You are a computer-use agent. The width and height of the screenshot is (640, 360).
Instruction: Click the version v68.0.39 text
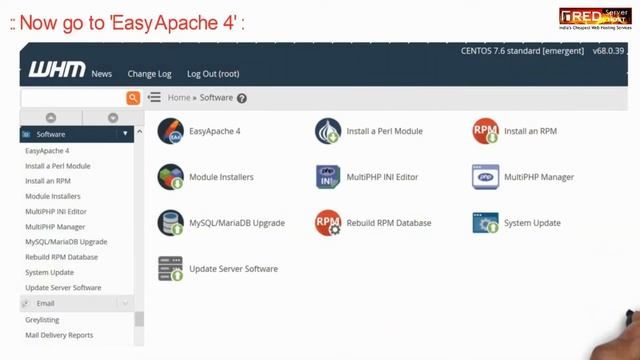click(609, 51)
